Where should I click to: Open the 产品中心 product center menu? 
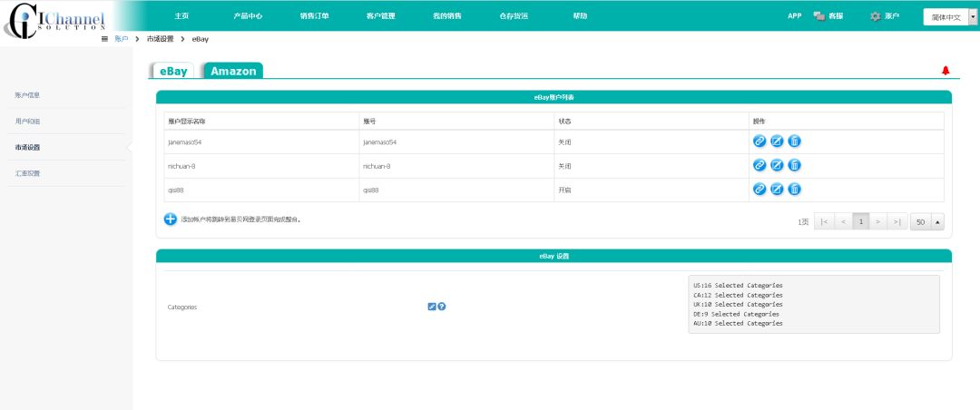[x=248, y=16]
